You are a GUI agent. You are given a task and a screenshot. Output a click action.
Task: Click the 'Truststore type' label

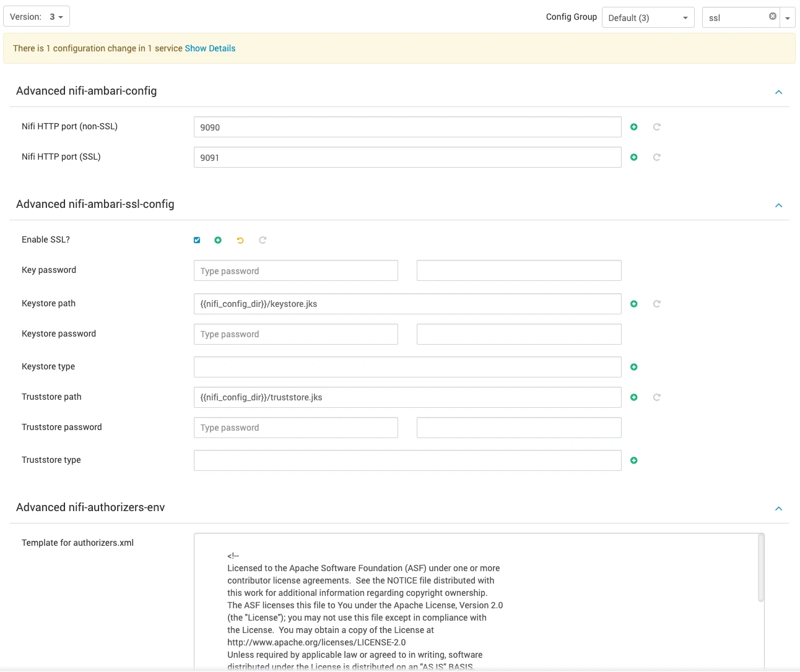[x=51, y=460]
